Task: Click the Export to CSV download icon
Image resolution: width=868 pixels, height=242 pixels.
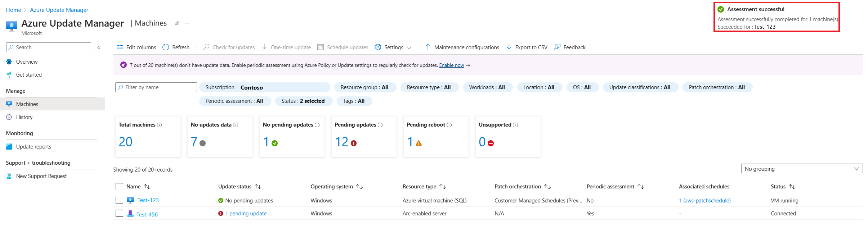Action: tap(509, 47)
